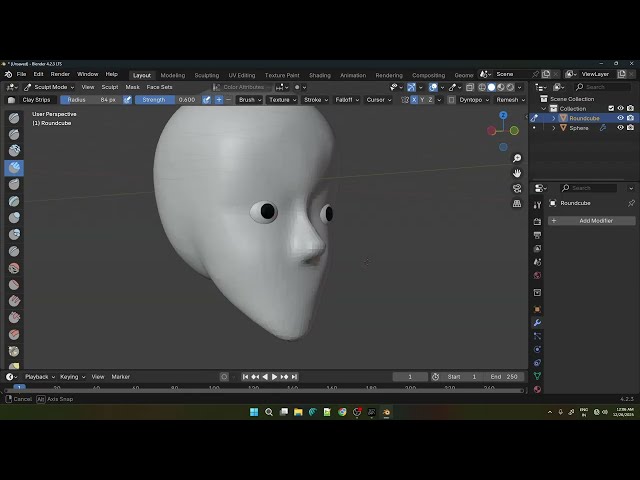
Task: Open the Scene properties tab
Action: point(537,262)
